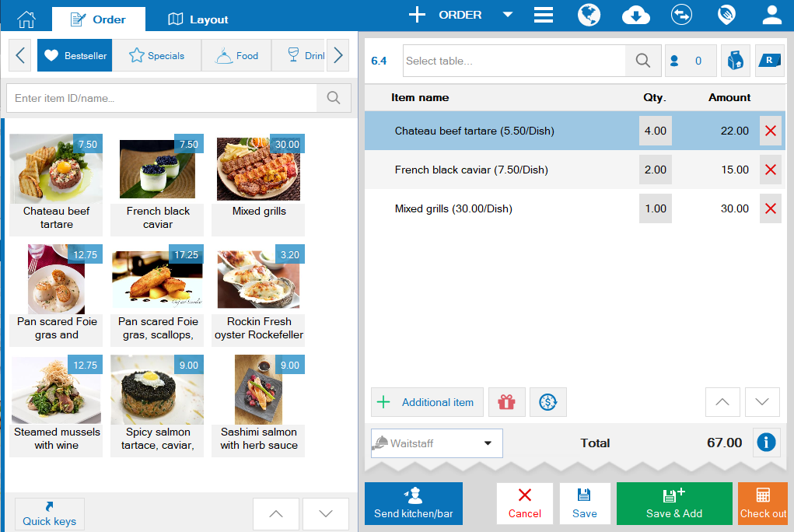Show next menu categories arrow
This screenshot has width=794, height=532.
click(x=338, y=54)
